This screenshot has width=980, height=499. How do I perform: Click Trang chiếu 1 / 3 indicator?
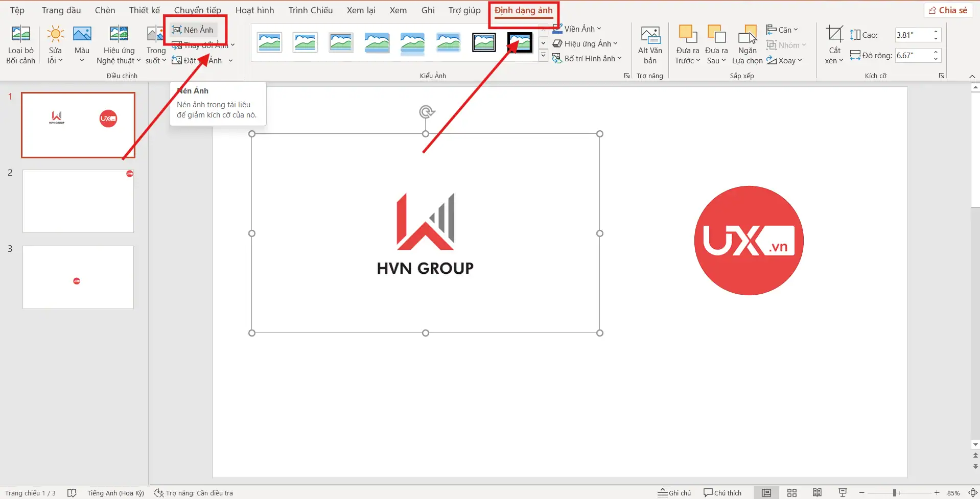pyautogui.click(x=30, y=493)
